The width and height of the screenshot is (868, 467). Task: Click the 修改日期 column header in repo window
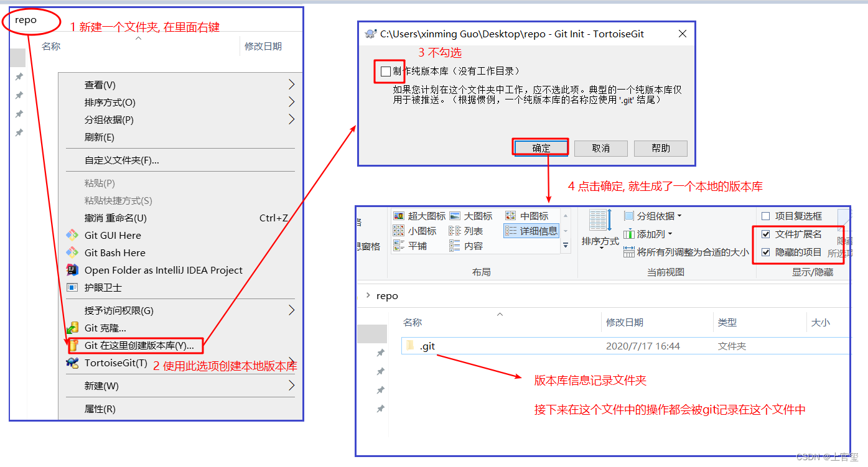click(625, 322)
